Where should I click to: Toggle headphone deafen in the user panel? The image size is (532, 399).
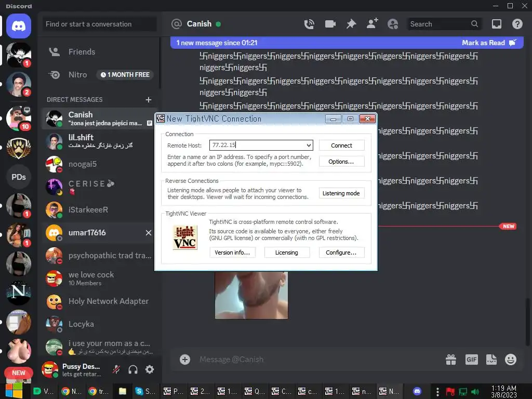point(133,369)
